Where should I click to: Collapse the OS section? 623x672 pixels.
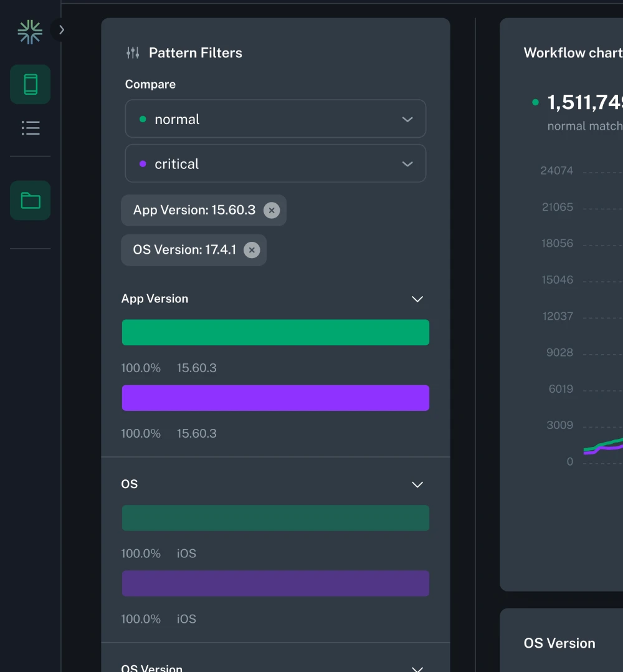(417, 484)
